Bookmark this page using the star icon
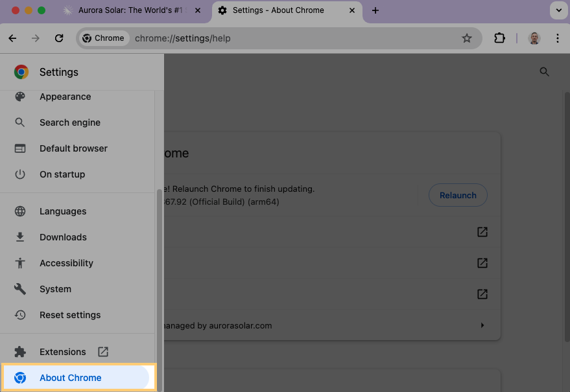Image resolution: width=570 pixels, height=392 pixels. pos(467,38)
